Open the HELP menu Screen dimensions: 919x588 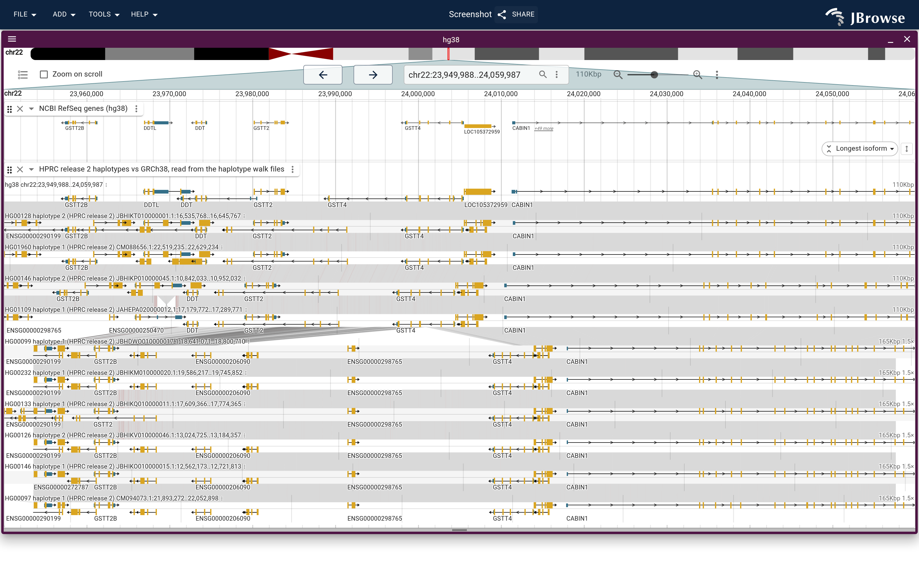tap(144, 14)
